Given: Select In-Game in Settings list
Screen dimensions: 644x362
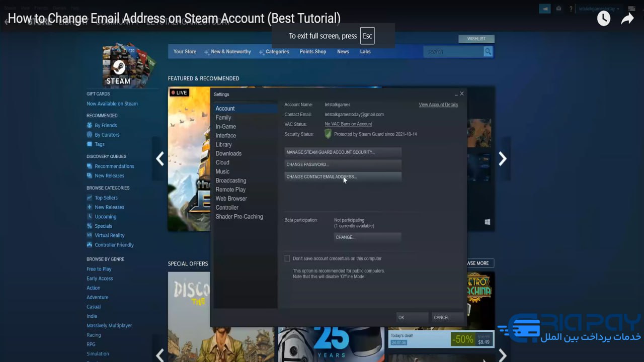Looking at the screenshot, I should tap(246, 127).
